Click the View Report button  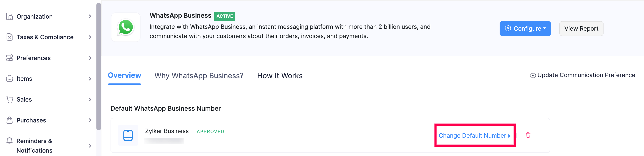coord(581,28)
